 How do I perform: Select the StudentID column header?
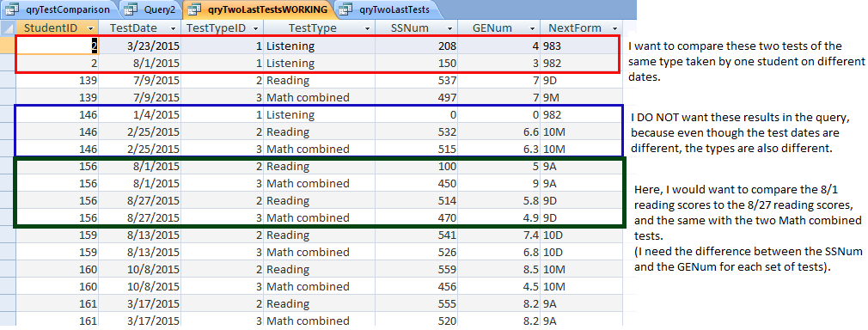[58, 28]
